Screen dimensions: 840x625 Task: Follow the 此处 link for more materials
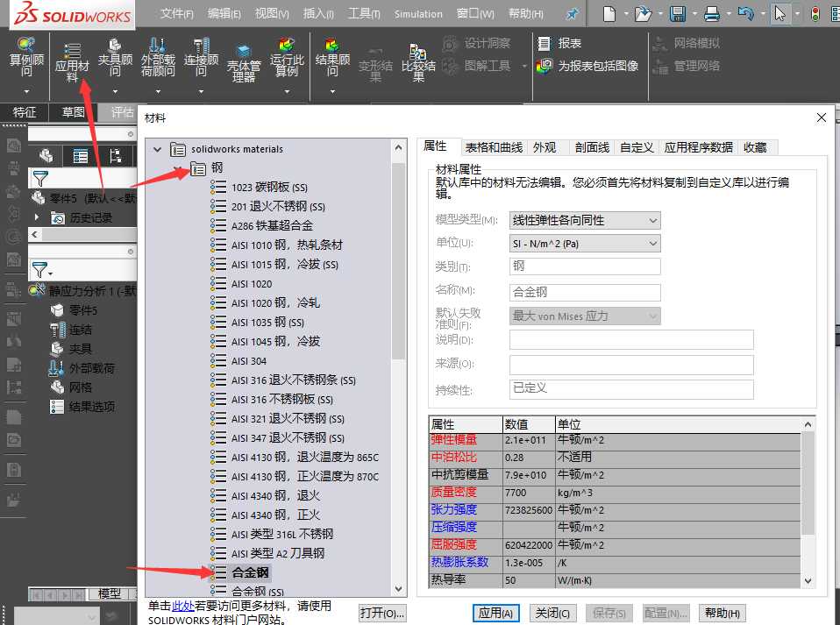point(182,607)
